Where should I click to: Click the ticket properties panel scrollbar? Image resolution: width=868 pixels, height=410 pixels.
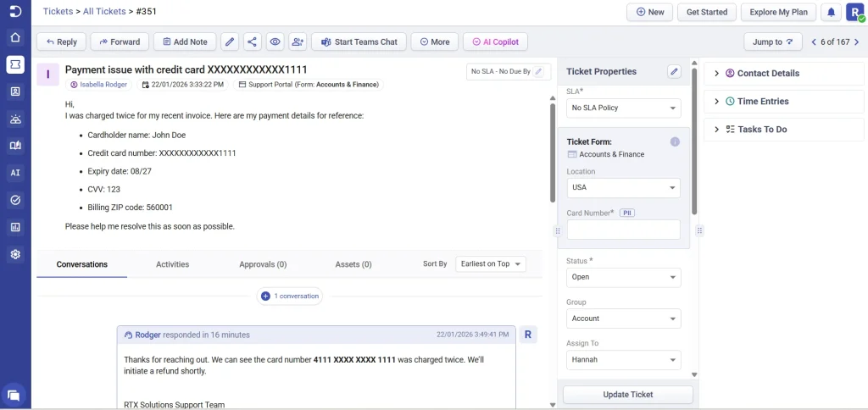pyautogui.click(x=694, y=141)
